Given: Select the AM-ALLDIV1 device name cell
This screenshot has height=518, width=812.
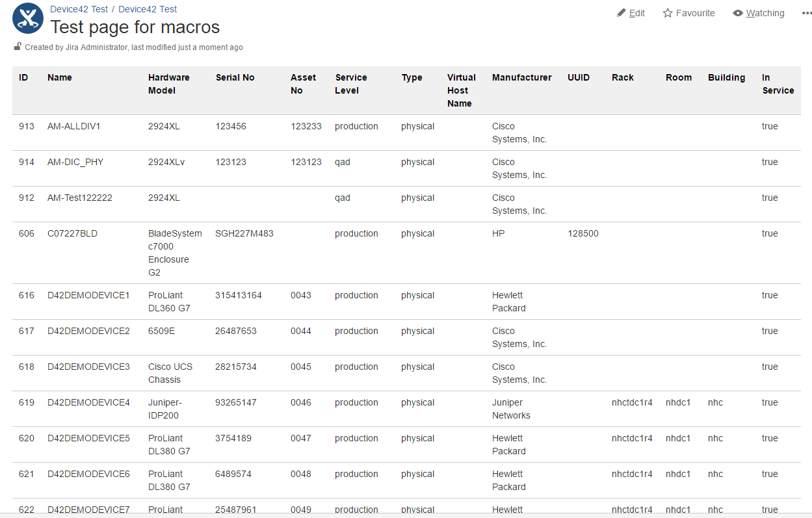Looking at the screenshot, I should [x=74, y=126].
